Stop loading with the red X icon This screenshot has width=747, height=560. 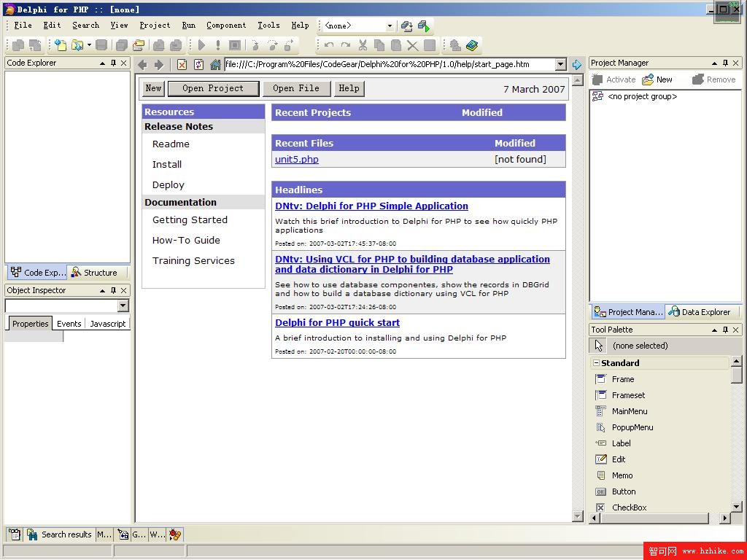point(182,65)
